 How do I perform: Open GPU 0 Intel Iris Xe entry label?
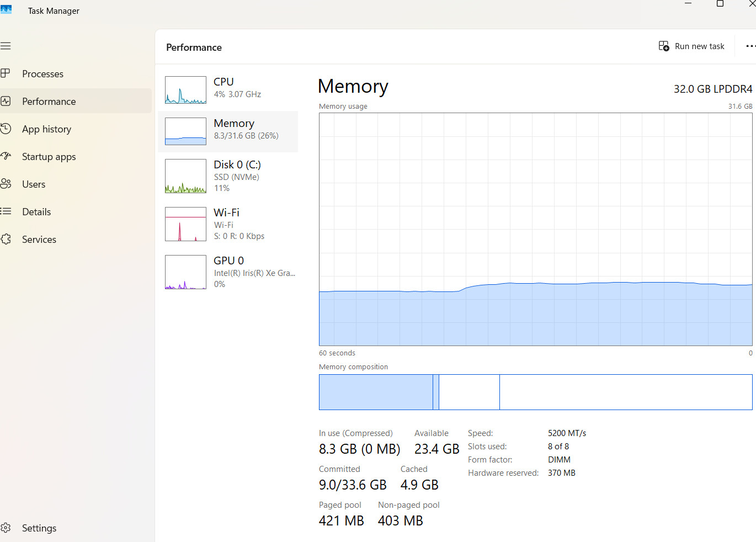click(254, 272)
